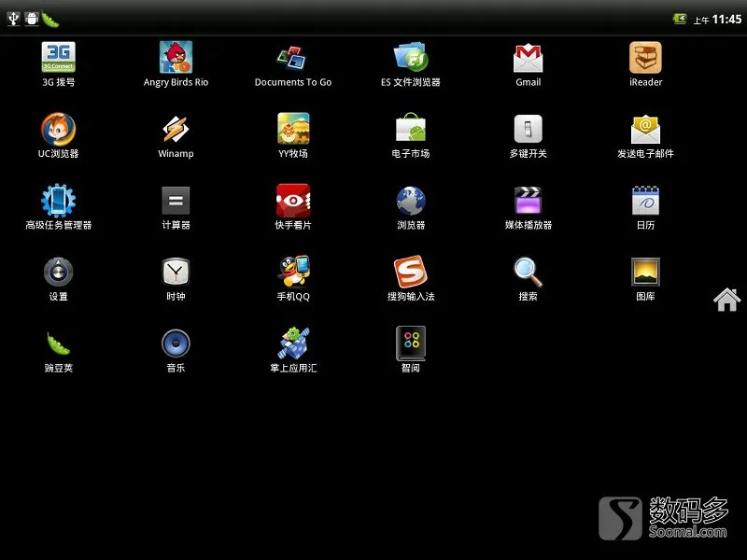This screenshot has height=560, width=747.
Task: Open the 图库 gallery
Action: click(645, 278)
